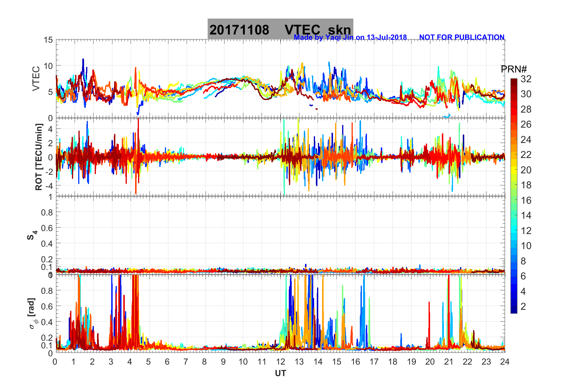Screen dimensions: 561x392
Task: Click hour 7 on the UT axis
Action: pos(186,362)
